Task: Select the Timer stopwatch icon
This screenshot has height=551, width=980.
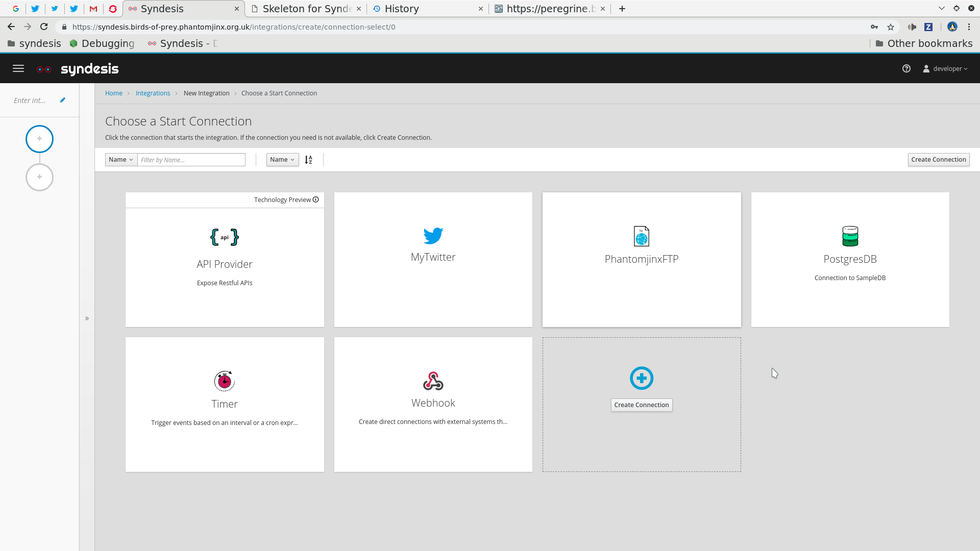Action: tap(225, 381)
